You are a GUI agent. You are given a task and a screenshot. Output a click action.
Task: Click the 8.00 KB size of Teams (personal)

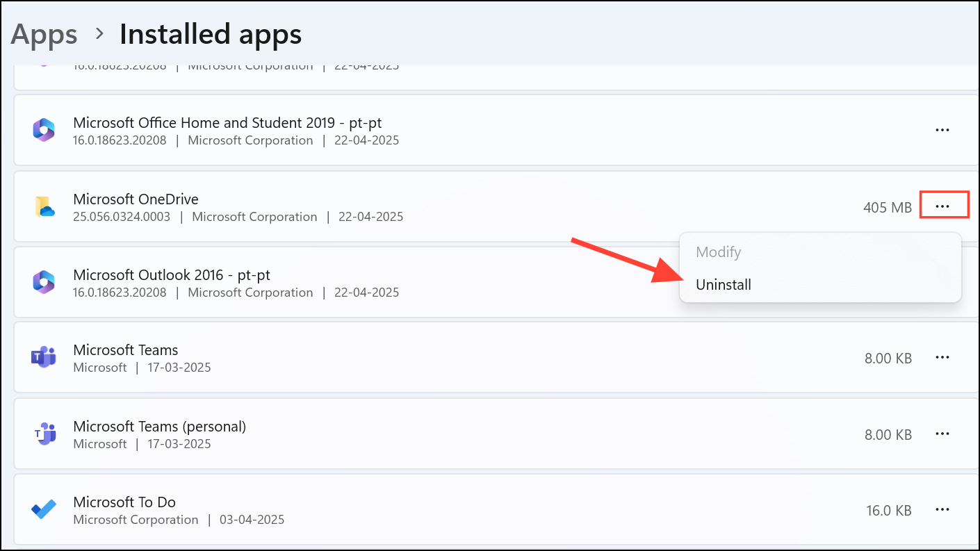888,434
